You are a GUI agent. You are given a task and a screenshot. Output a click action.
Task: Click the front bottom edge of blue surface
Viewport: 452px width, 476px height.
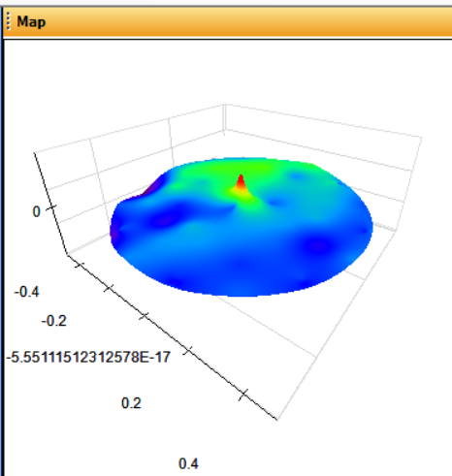pyautogui.click(x=240, y=293)
